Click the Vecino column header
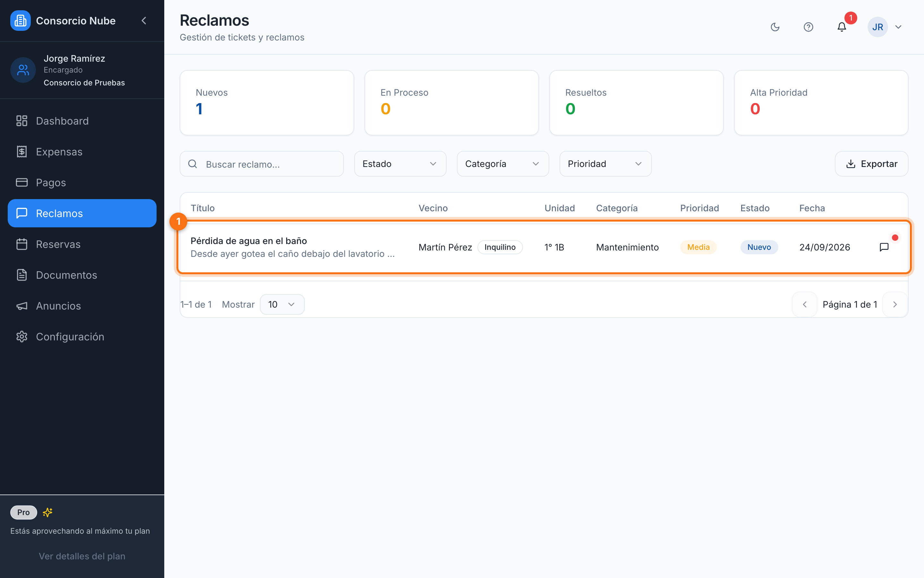This screenshot has height=578, width=924. pyautogui.click(x=433, y=208)
